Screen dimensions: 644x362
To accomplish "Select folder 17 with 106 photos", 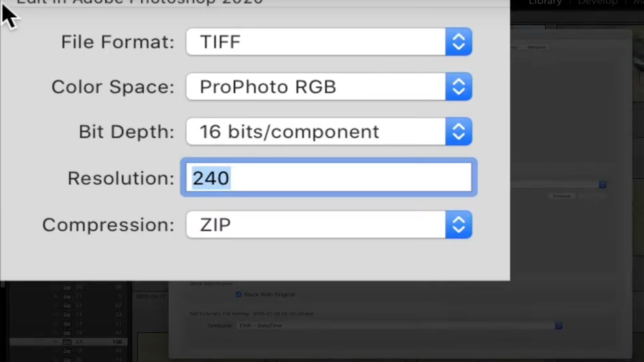I will (78, 341).
